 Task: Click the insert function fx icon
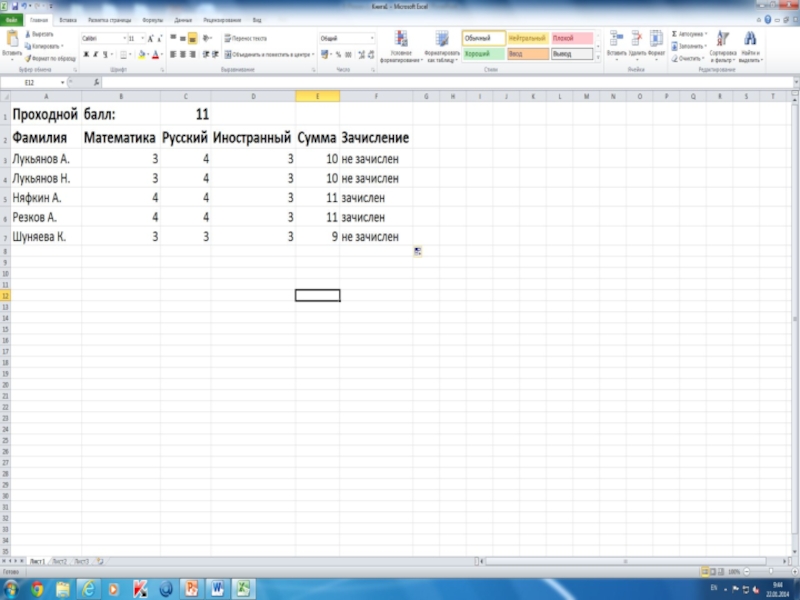point(96,83)
